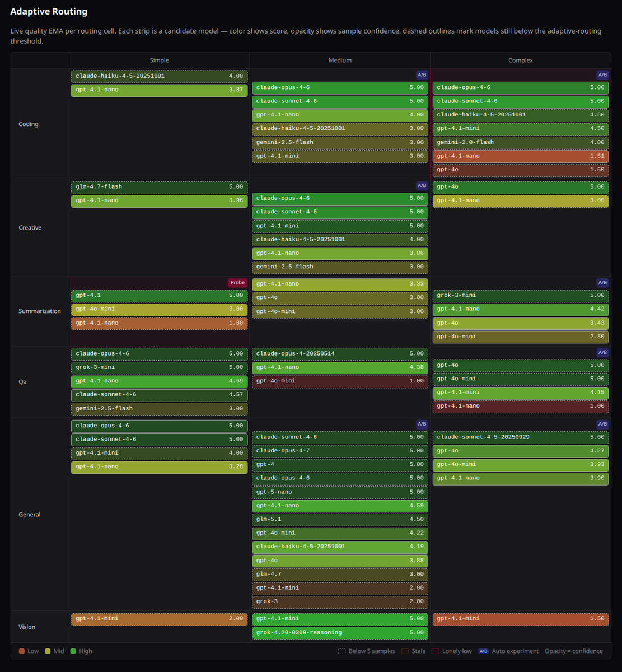This screenshot has height=672, width=622.
Task: Click the A/B badge in Coding Complex cell
Action: (602, 74)
